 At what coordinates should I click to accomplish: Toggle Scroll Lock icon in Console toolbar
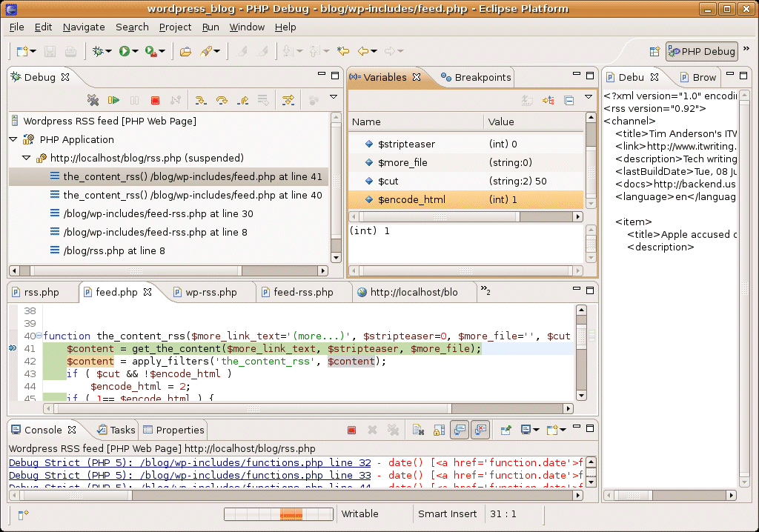pyautogui.click(x=439, y=430)
